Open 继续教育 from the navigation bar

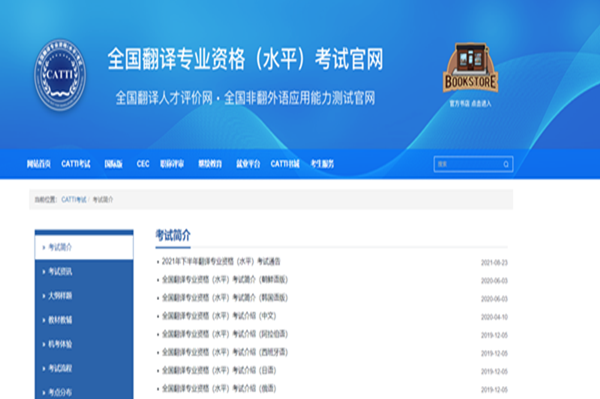point(210,164)
